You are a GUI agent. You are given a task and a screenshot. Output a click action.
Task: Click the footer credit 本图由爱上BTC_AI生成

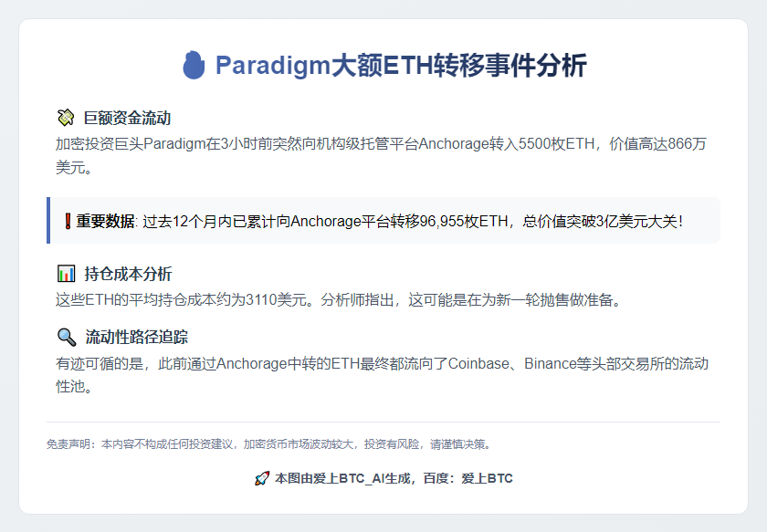(342, 478)
